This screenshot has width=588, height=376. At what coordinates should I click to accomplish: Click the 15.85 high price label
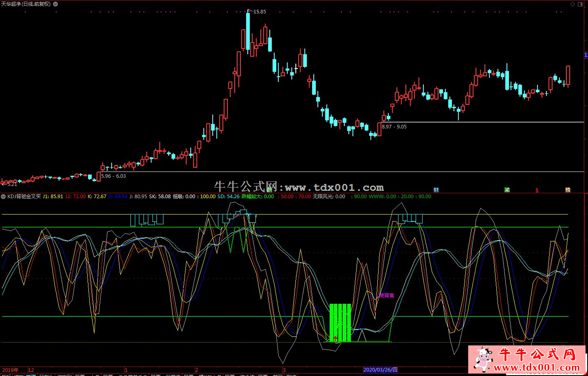[260, 12]
